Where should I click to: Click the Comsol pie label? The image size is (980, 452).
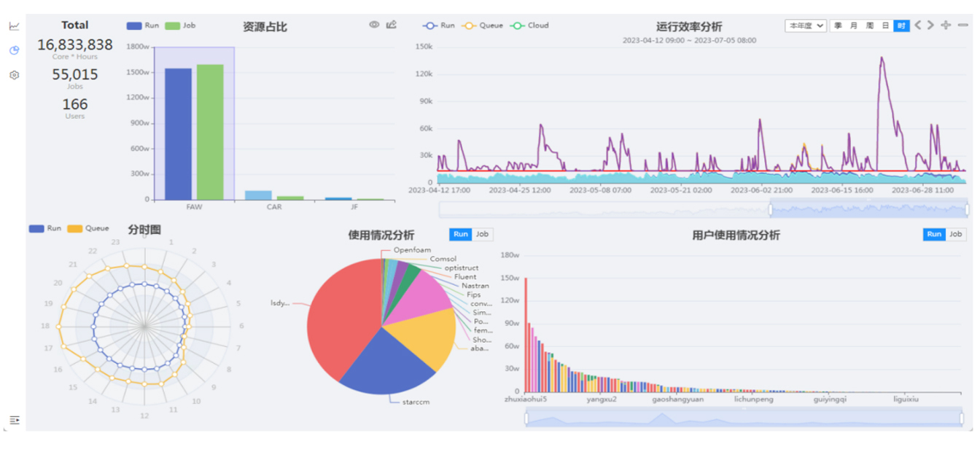[x=443, y=259]
